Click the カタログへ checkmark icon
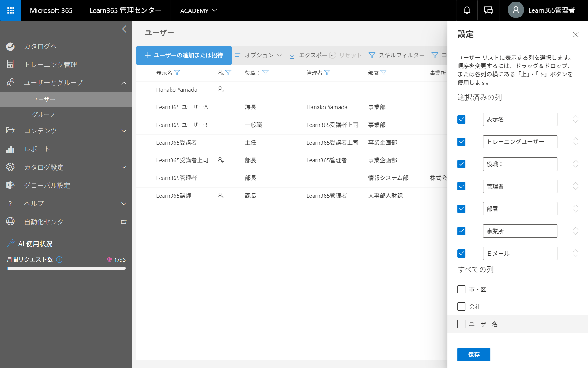The image size is (588, 368). click(10, 46)
